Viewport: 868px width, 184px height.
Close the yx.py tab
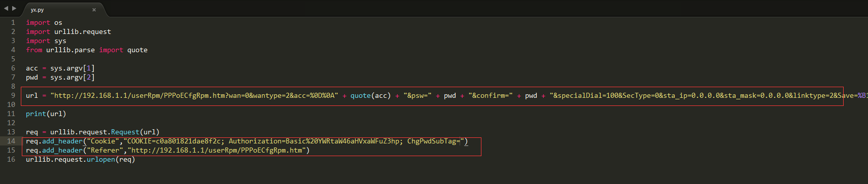(94, 10)
